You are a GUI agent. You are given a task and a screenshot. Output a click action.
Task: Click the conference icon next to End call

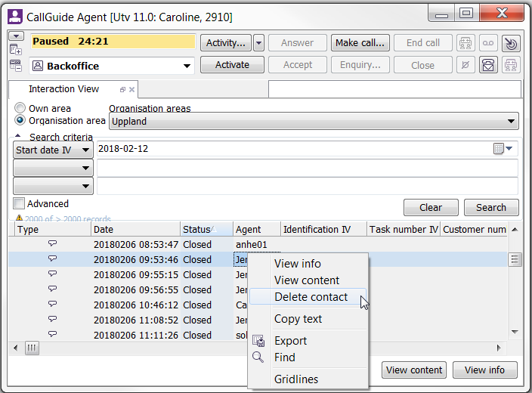(x=466, y=43)
